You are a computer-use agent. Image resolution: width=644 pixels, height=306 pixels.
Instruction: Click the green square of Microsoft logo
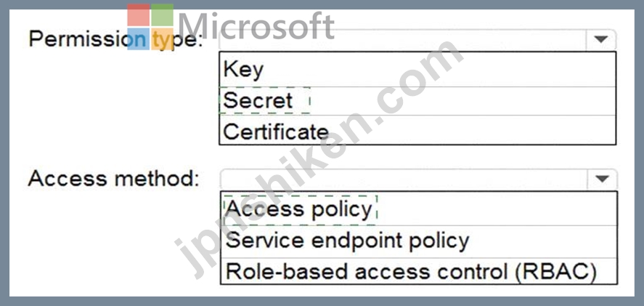pyautogui.click(x=162, y=15)
